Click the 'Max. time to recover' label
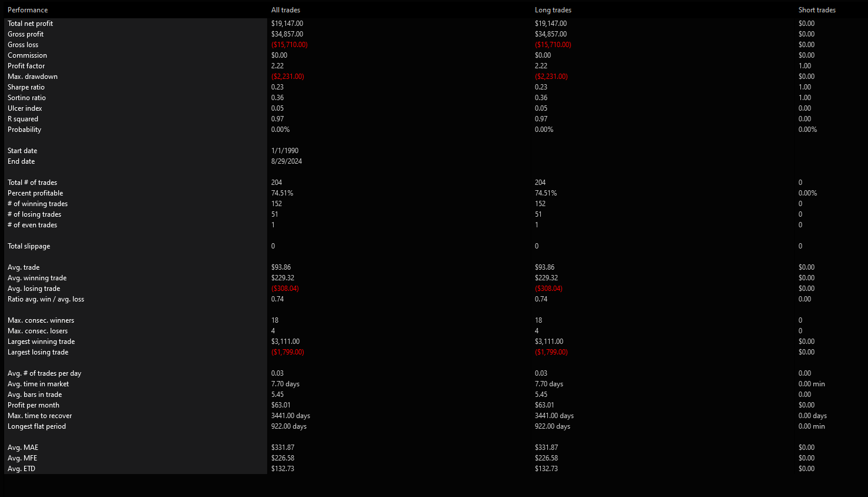 tap(39, 416)
